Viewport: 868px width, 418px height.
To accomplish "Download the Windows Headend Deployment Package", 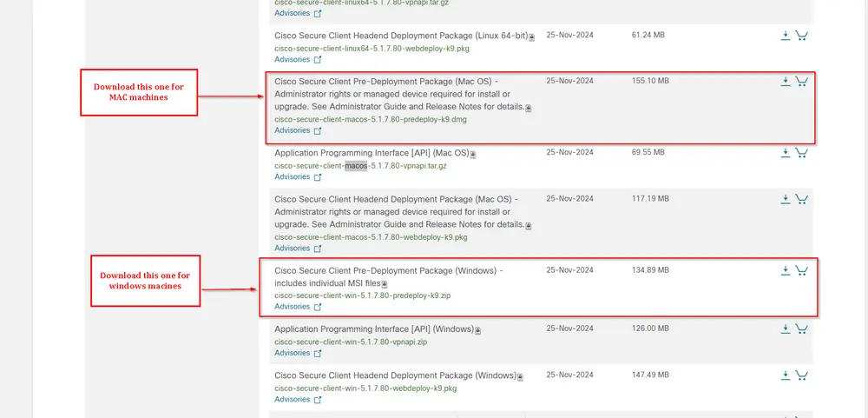I will click(785, 375).
